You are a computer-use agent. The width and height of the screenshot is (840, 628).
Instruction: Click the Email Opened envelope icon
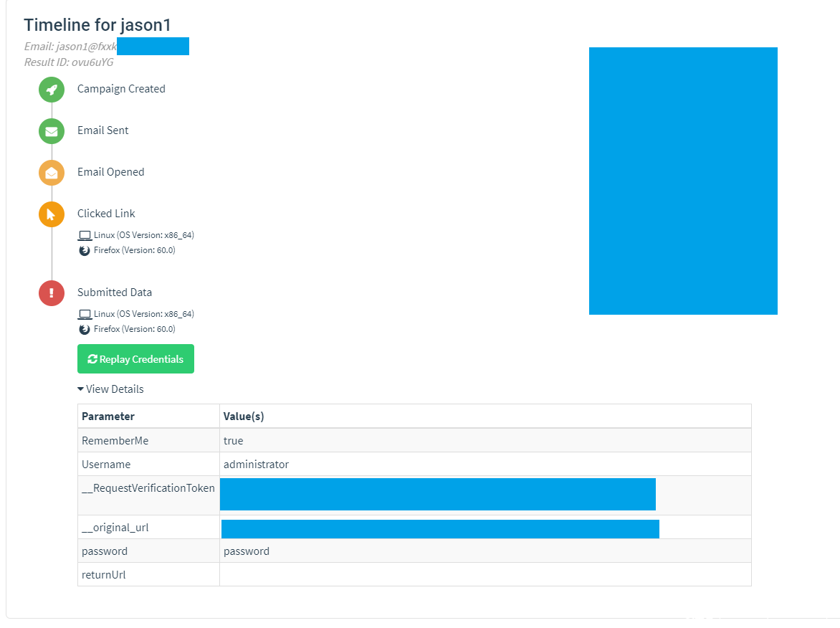[52, 173]
